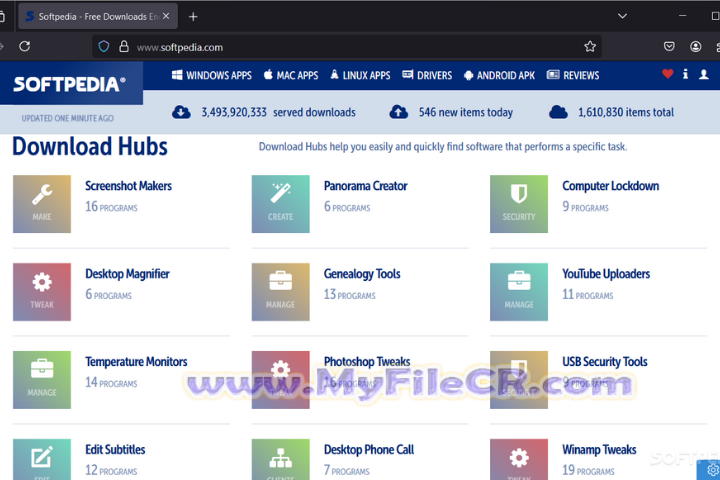Reload the page with the refresh icon
This screenshot has width=720, height=480.
24,46
